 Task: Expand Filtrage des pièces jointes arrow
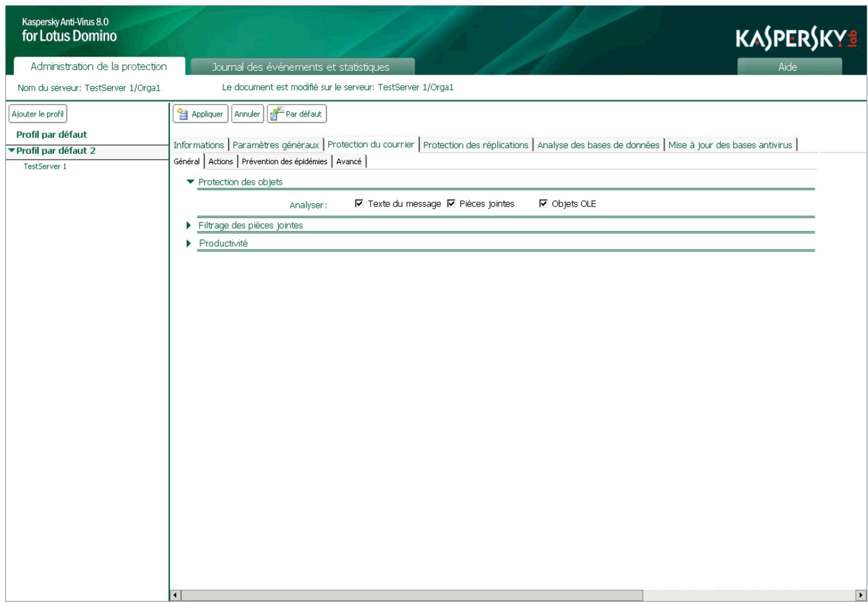tap(189, 225)
